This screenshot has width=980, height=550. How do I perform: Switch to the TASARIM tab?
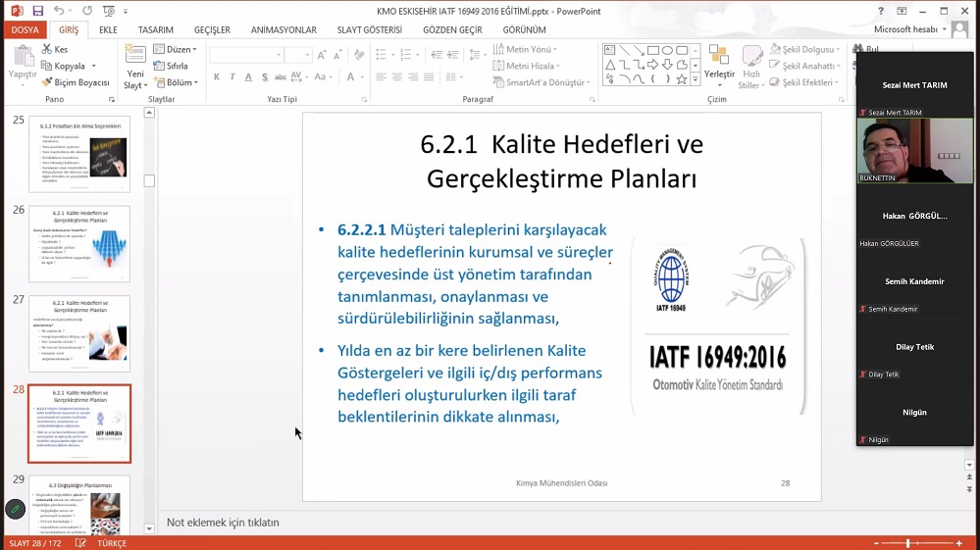pyautogui.click(x=155, y=30)
